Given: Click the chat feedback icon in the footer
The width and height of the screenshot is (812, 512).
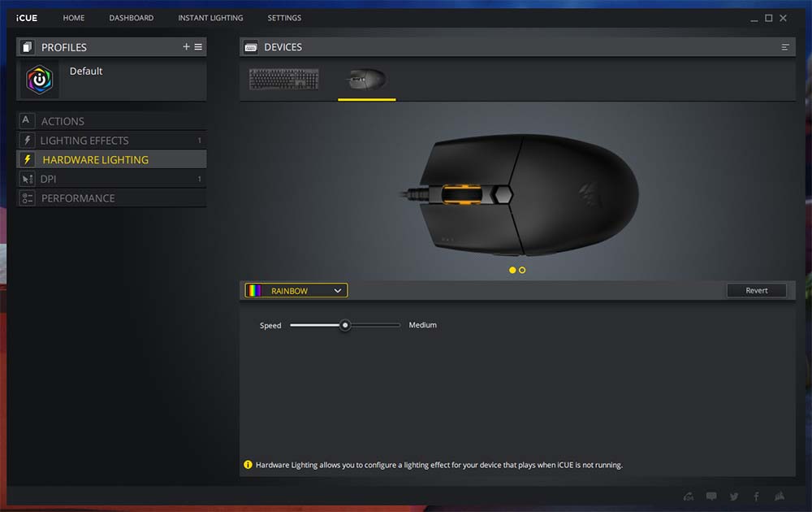Looking at the screenshot, I should (x=711, y=497).
